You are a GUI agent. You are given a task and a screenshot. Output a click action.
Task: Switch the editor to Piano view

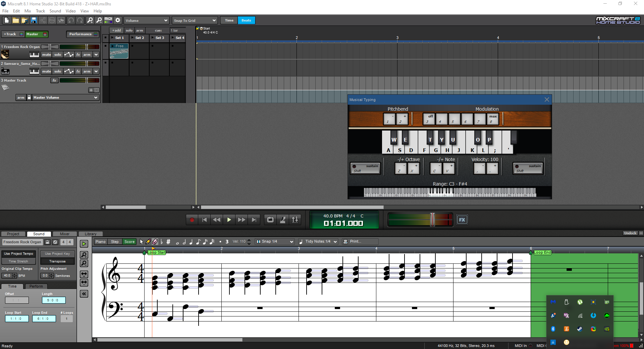point(100,242)
